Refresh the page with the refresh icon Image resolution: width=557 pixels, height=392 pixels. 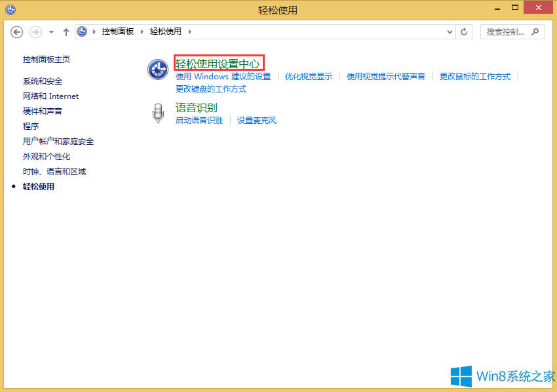tap(464, 31)
